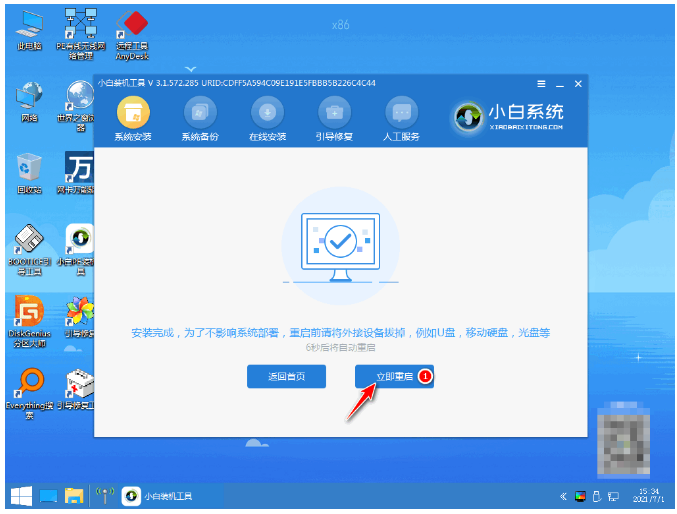Open the 人工服务 tab icon
Viewport: 677px width, 514px height.
pyautogui.click(x=402, y=113)
